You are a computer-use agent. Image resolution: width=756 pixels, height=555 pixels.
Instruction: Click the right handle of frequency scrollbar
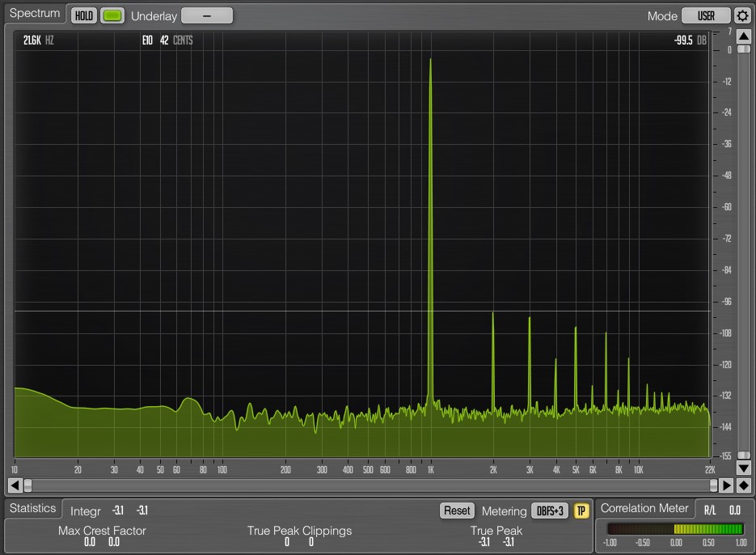[714, 485]
